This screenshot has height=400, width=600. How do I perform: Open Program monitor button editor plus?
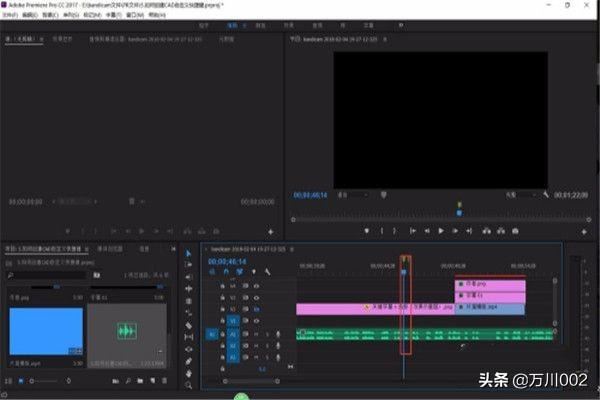coord(584,232)
